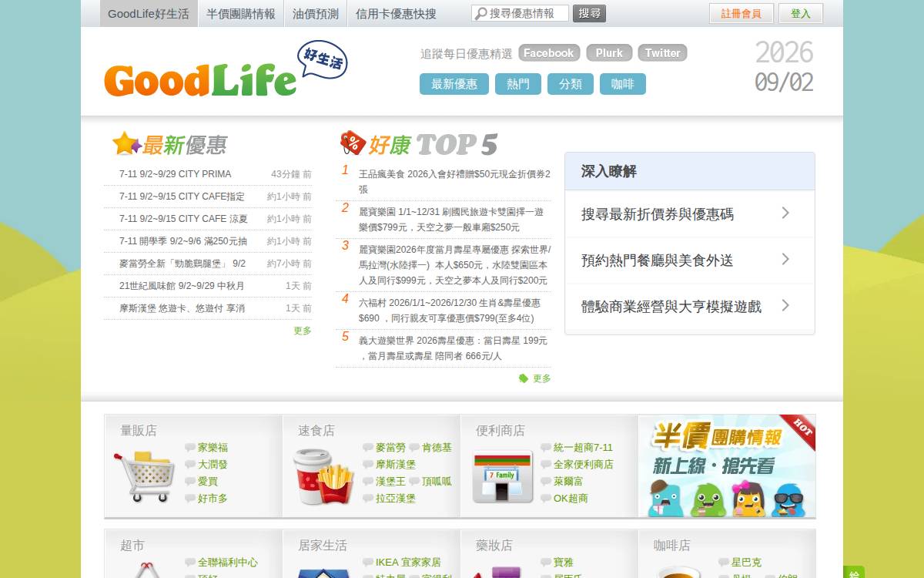Open the TOP 4 六福村 壽星優惠 deal
924x578 pixels.
click(450, 311)
